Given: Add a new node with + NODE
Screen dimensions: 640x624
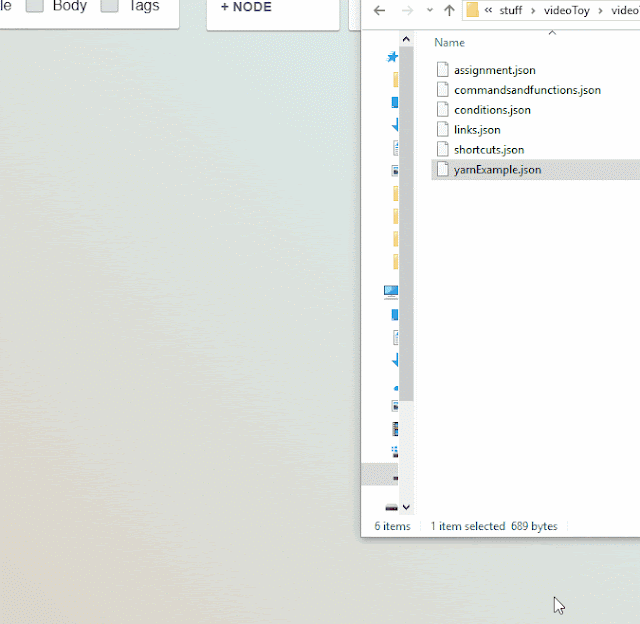Looking at the screenshot, I should tap(246, 7).
